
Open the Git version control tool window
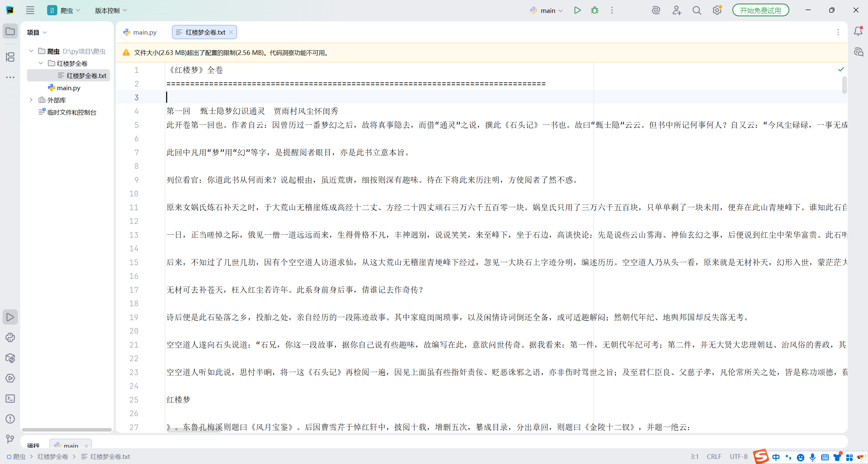[x=10, y=439]
